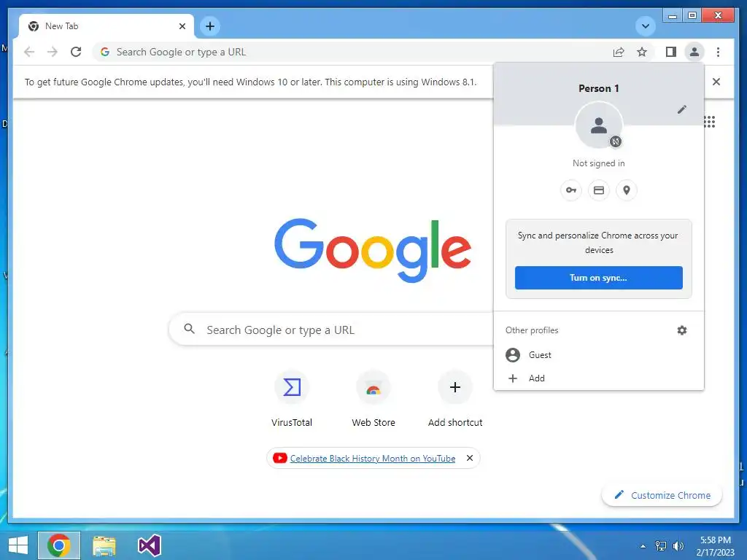Focus the address bar URL field
747x560 pixels.
[352, 52]
